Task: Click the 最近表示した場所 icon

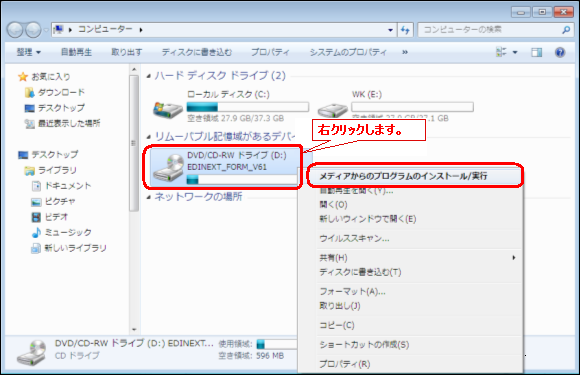Action: pyautogui.click(x=29, y=124)
